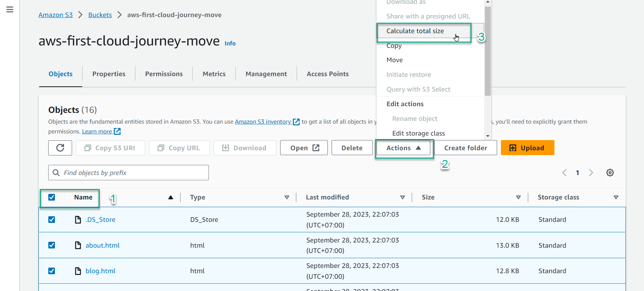The width and height of the screenshot is (644, 291).
Task: Click the Upload button
Action: tap(528, 148)
